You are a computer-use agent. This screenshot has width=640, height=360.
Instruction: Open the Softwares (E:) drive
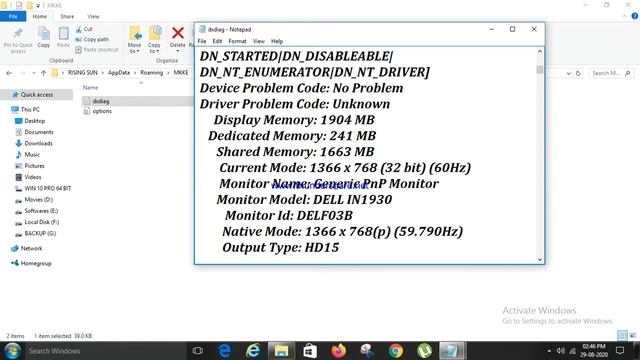point(41,211)
